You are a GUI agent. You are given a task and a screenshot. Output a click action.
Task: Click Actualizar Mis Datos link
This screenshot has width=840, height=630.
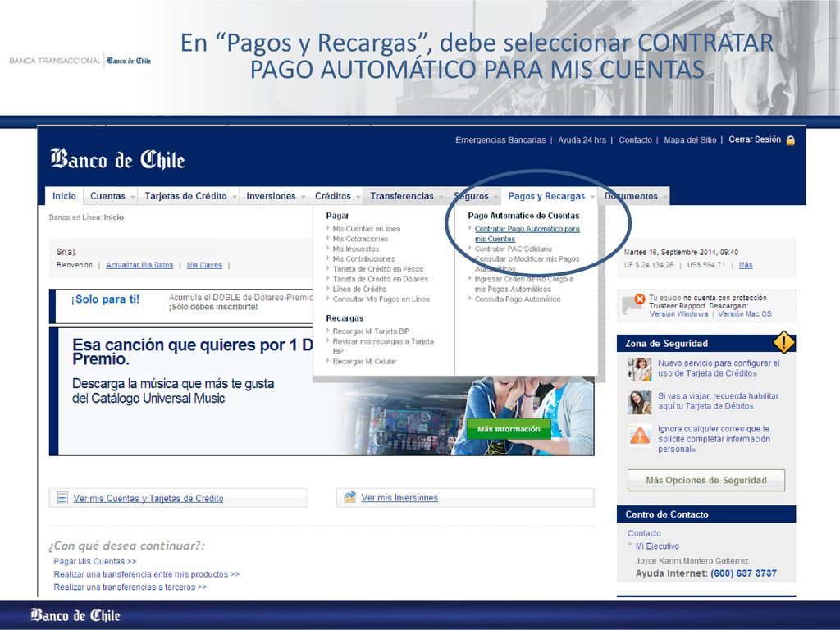pyautogui.click(x=139, y=265)
